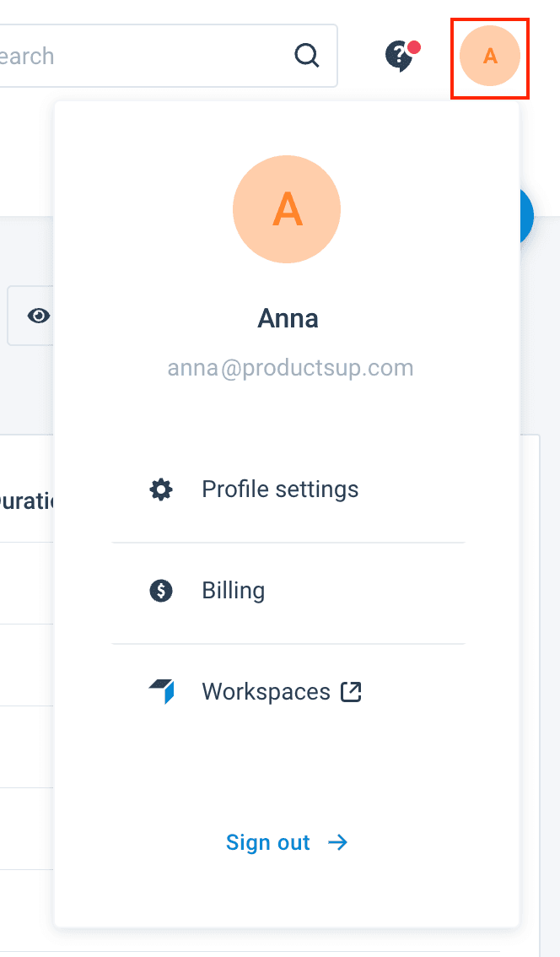Choose Workspaces in the account menu
Image resolution: width=560 pixels, height=957 pixels.
pos(266,692)
